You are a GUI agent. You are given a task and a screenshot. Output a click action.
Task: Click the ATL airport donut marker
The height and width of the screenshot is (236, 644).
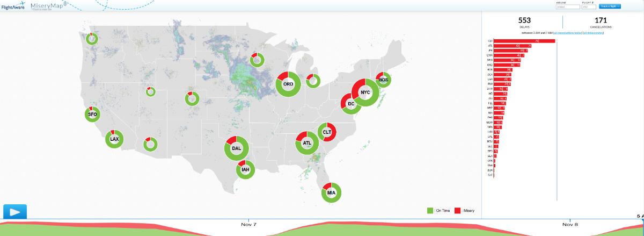[307, 143]
